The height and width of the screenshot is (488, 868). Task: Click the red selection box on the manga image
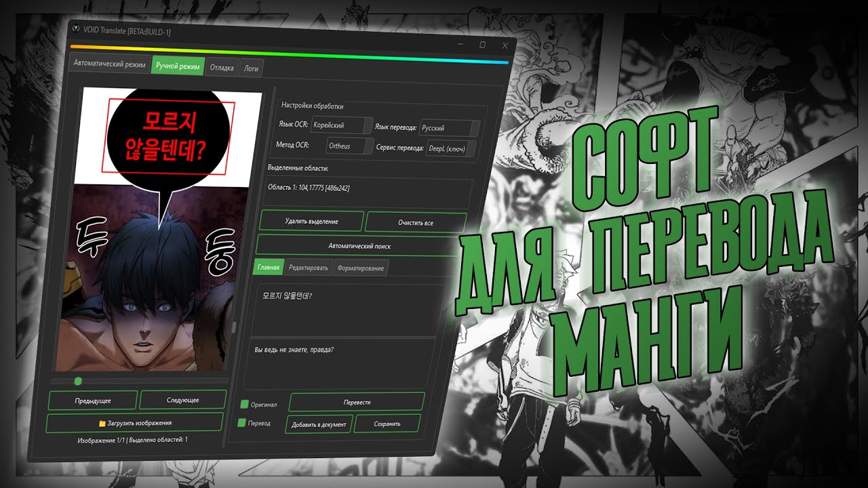168,138
